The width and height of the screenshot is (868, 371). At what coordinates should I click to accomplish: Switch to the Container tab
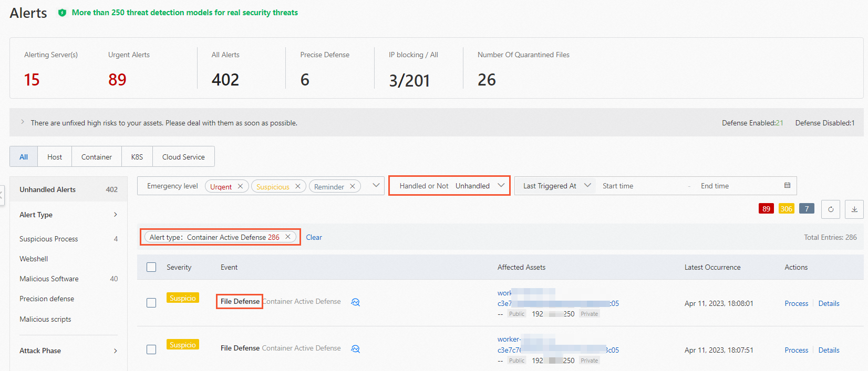pyautogui.click(x=97, y=157)
